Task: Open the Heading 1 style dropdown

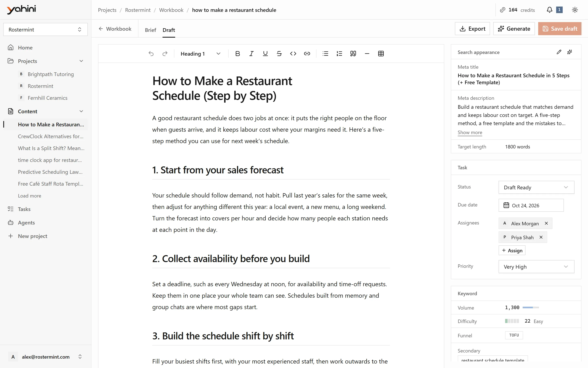Action: point(200,54)
